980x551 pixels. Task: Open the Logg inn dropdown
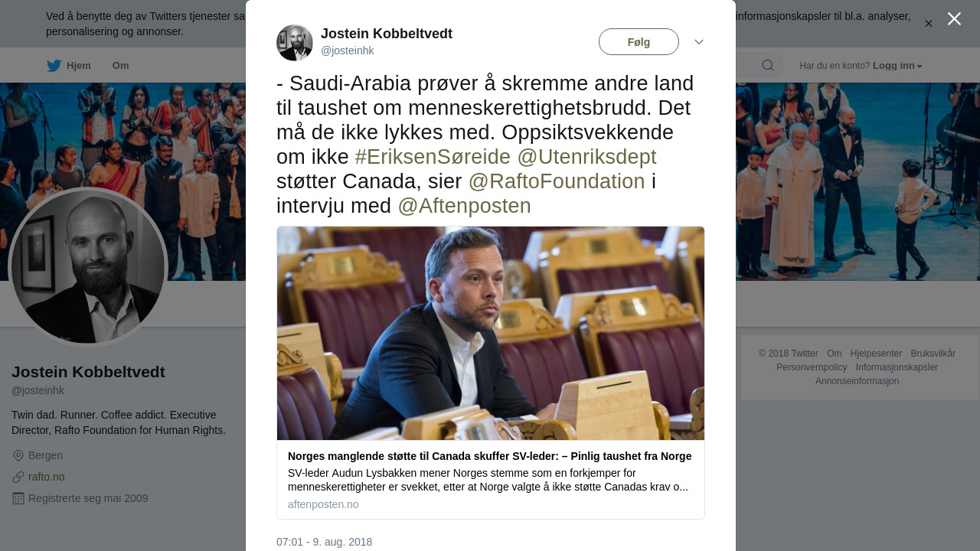[x=897, y=66]
